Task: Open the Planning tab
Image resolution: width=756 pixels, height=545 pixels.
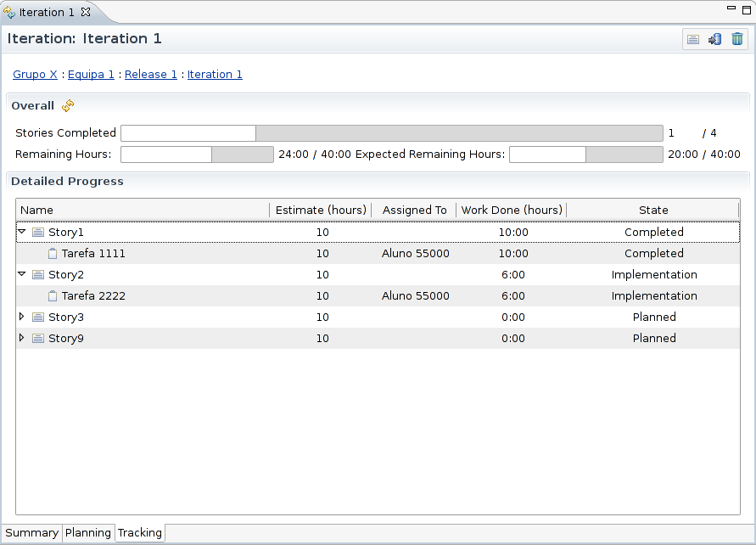Action: (x=88, y=533)
